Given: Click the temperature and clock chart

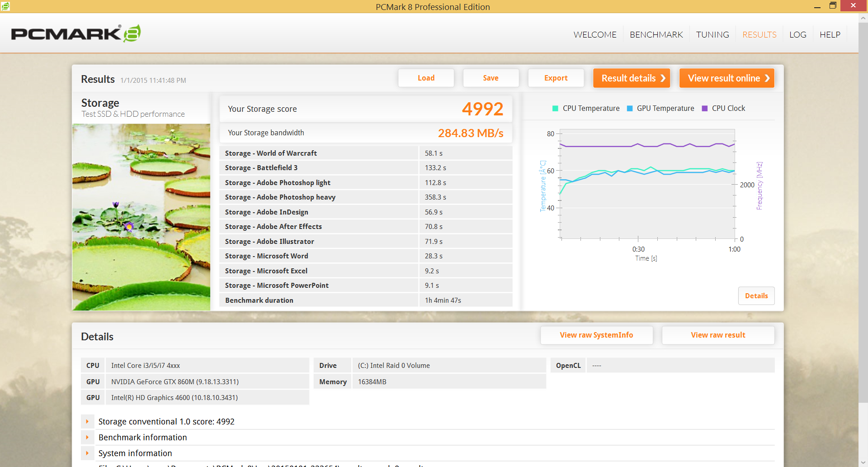Looking at the screenshot, I should (x=647, y=184).
